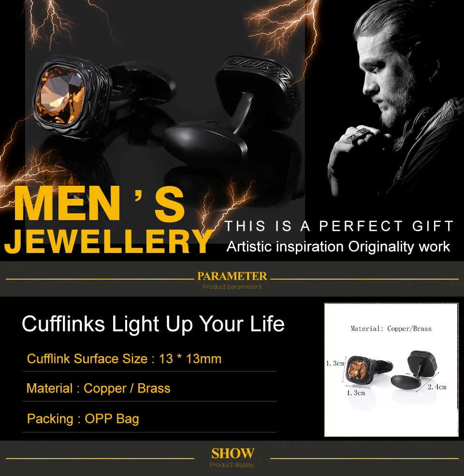This screenshot has width=464, height=476.
Task: Click the Product parameters subtitle
Action: (x=232, y=287)
